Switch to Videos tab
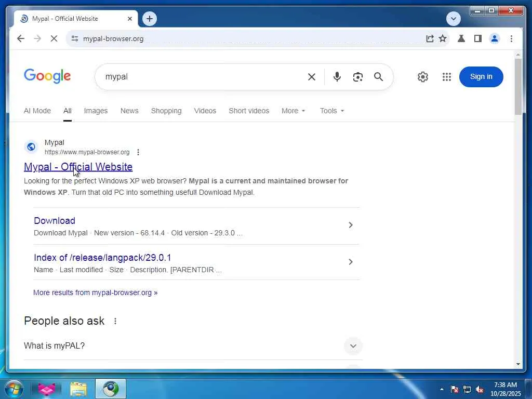532x399 pixels. [x=205, y=111]
